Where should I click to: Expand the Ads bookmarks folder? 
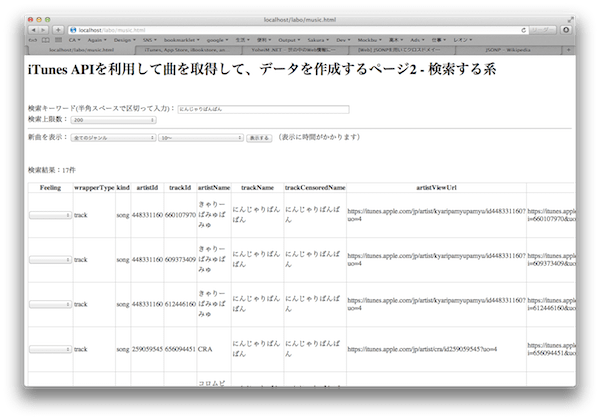[x=417, y=40]
